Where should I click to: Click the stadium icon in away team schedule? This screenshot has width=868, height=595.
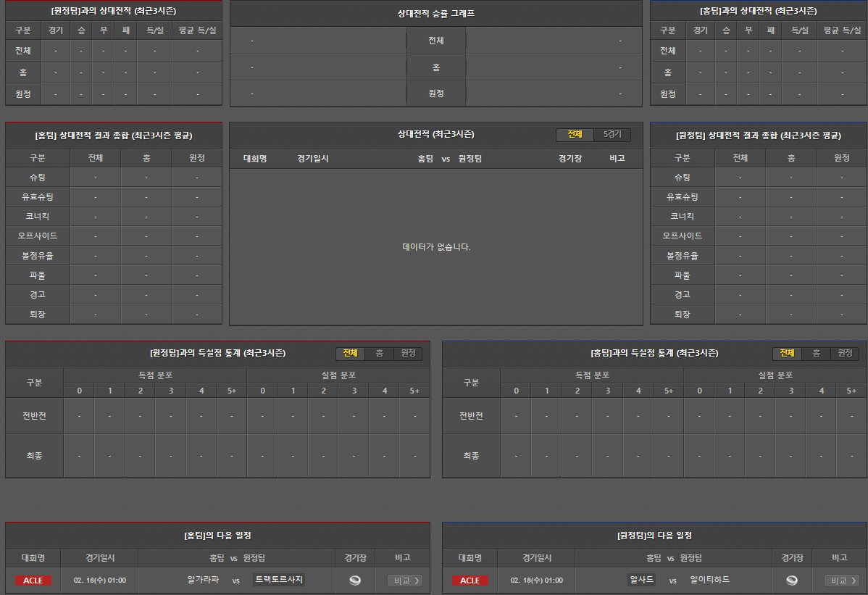tap(792, 581)
